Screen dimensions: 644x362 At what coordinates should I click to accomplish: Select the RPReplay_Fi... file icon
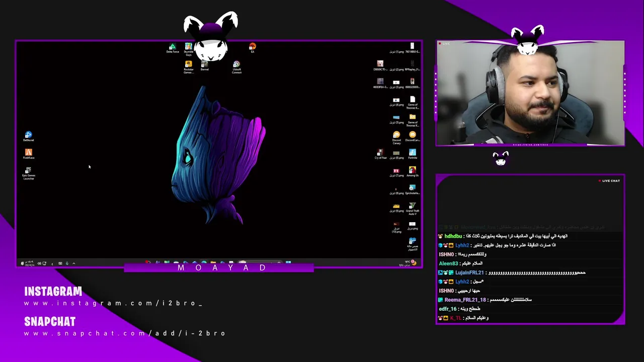click(413, 65)
